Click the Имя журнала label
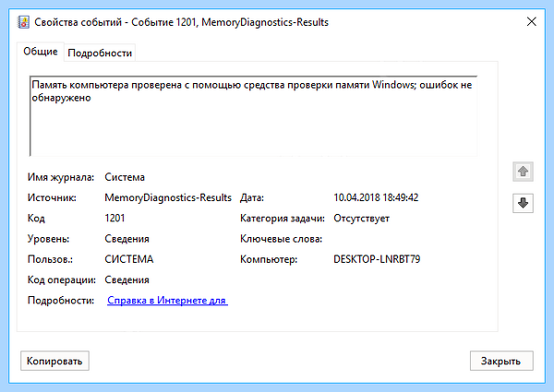The height and width of the screenshot is (392, 554). tap(61, 177)
